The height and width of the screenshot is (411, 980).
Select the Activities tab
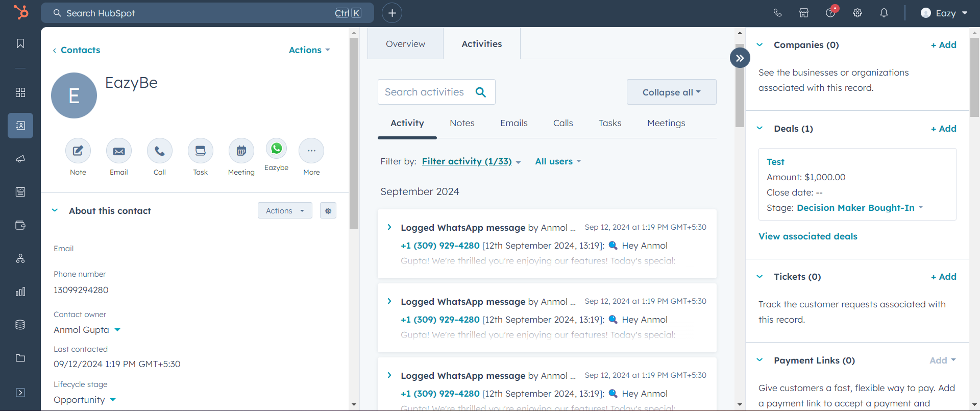(482, 44)
